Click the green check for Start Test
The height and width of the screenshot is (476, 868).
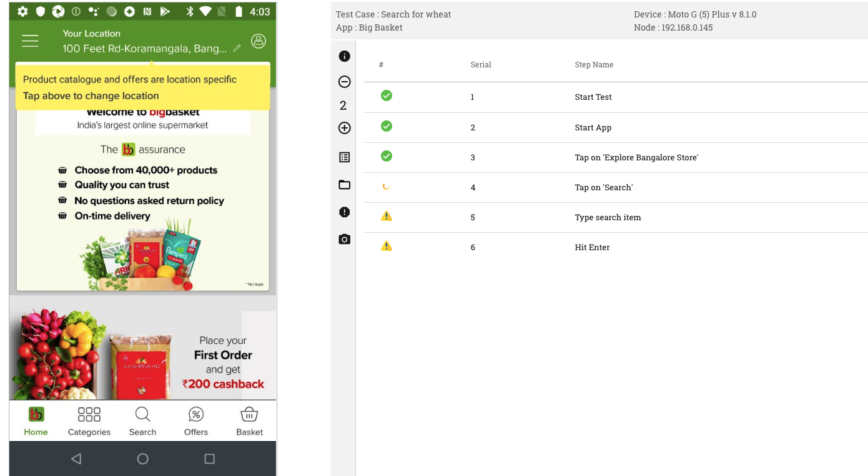(387, 95)
